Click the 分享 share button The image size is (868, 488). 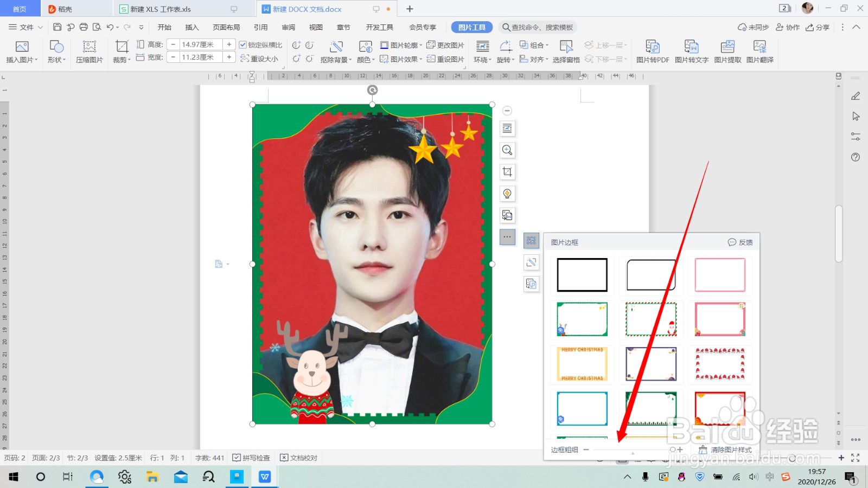click(x=818, y=27)
